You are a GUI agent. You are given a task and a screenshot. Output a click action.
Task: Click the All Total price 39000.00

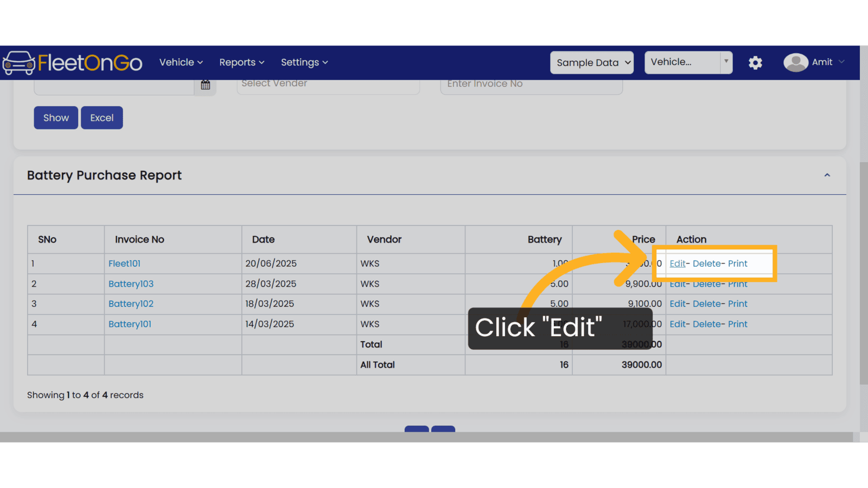(642, 365)
